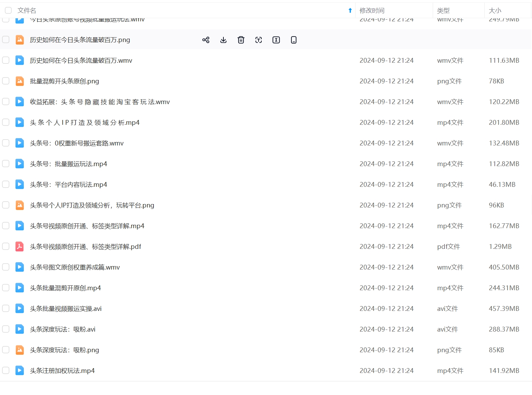Tick the select-all checkbox beside 文件名
Viewport: 532px width, 395px height.
[8, 10]
